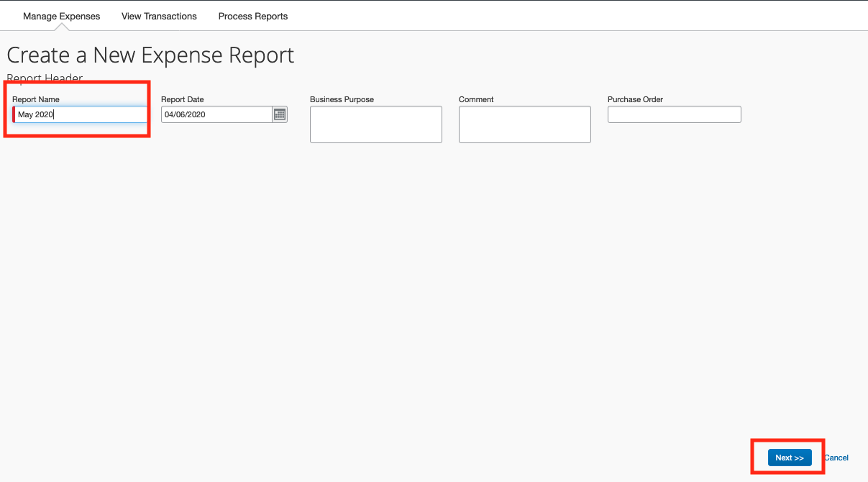Viewport: 868px width, 482px height.
Task: Click the 'Purchase Order' label
Action: (635, 99)
